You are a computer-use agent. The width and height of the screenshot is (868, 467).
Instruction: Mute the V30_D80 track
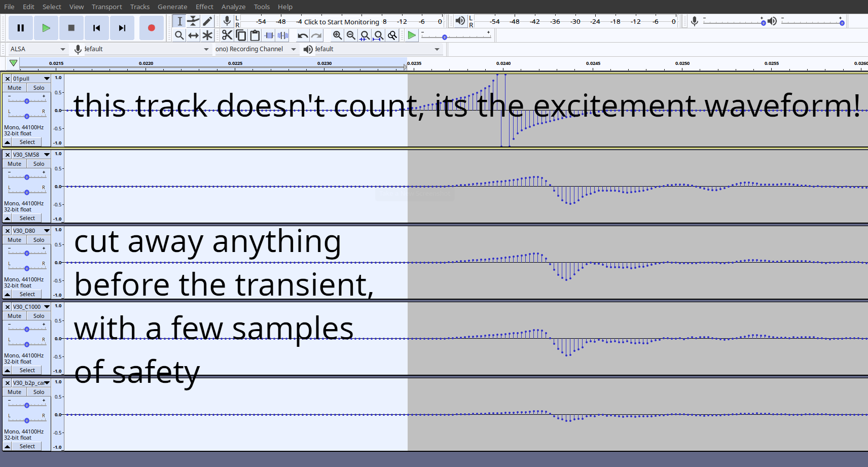tap(15, 240)
